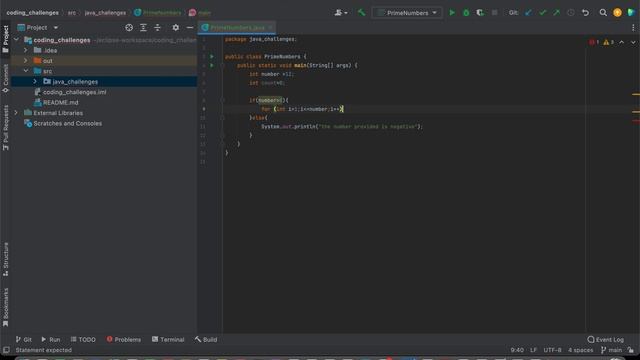Click the stop process button
The width and height of the screenshot is (640, 360).
pyautogui.click(x=494, y=13)
